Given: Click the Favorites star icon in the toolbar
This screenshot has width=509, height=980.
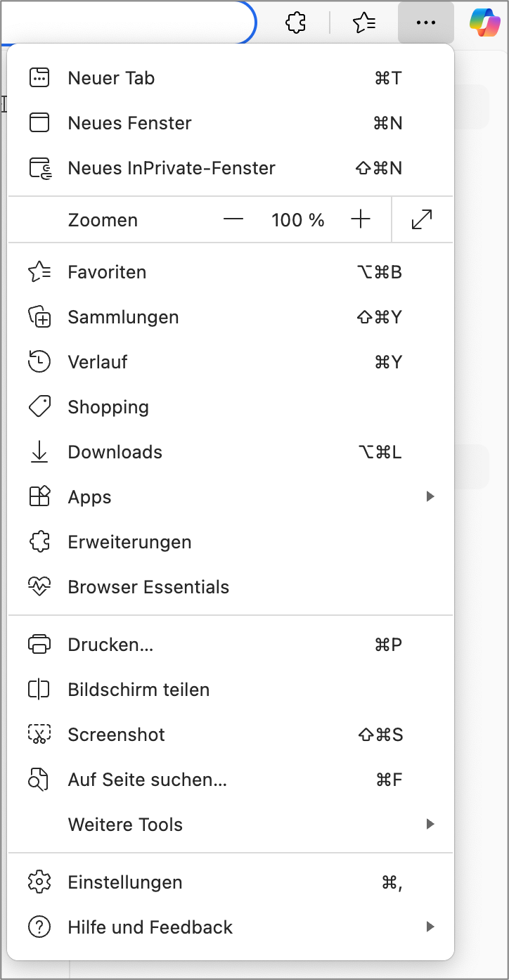Looking at the screenshot, I should point(364,22).
